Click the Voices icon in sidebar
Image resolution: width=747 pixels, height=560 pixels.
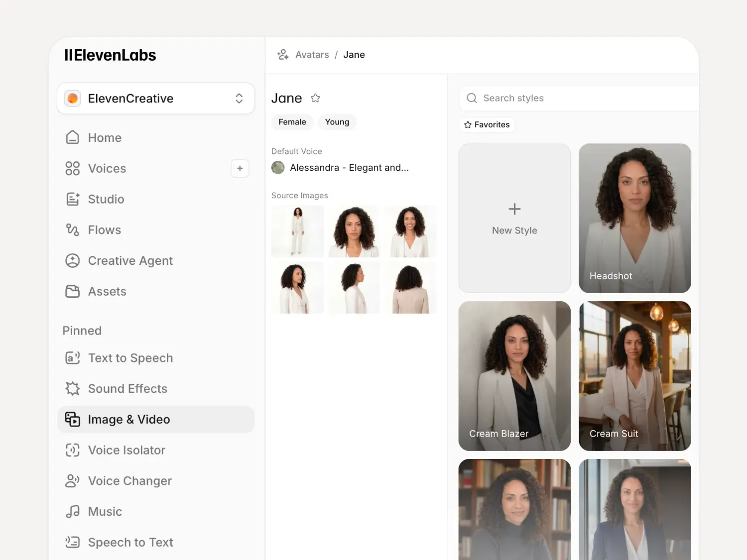[x=73, y=168]
